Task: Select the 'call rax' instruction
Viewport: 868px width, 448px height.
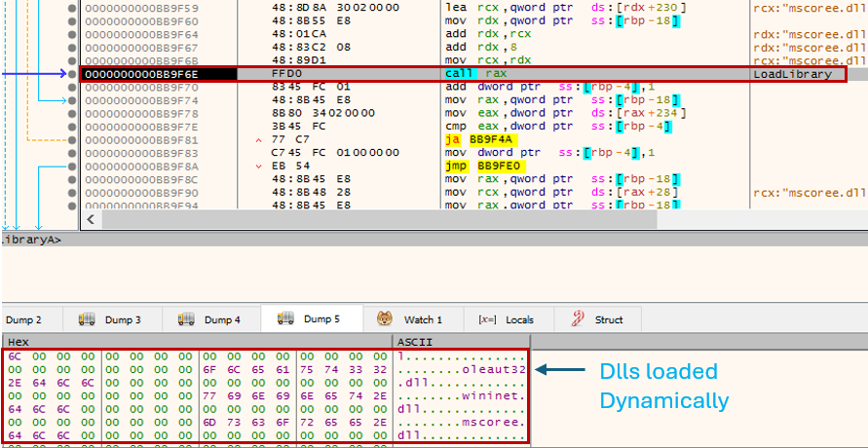Action: [x=475, y=74]
